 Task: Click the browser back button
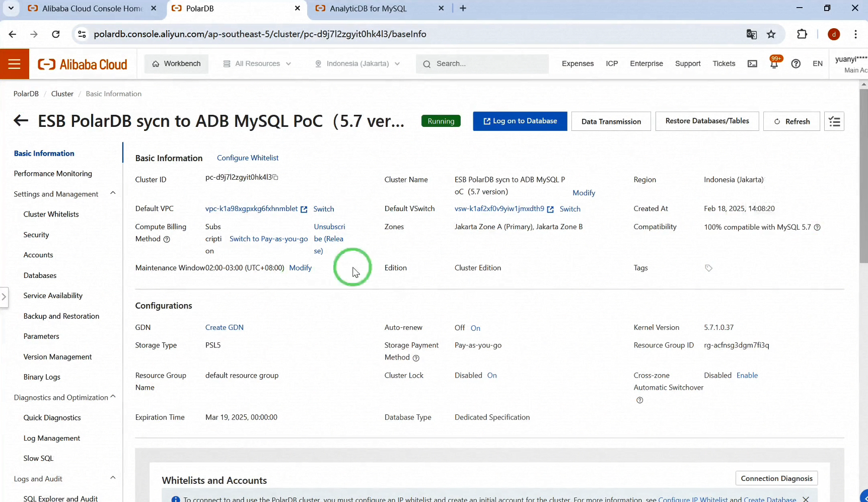(x=13, y=34)
